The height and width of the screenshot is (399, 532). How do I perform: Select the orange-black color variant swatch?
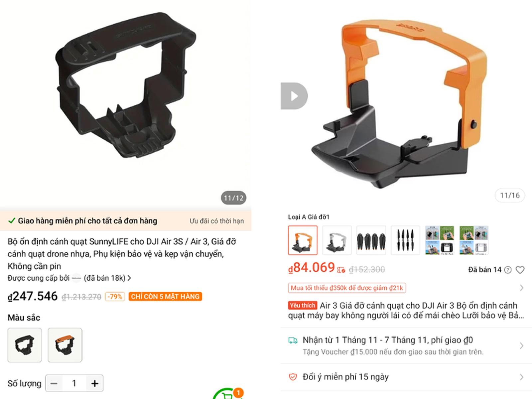[x=65, y=345]
